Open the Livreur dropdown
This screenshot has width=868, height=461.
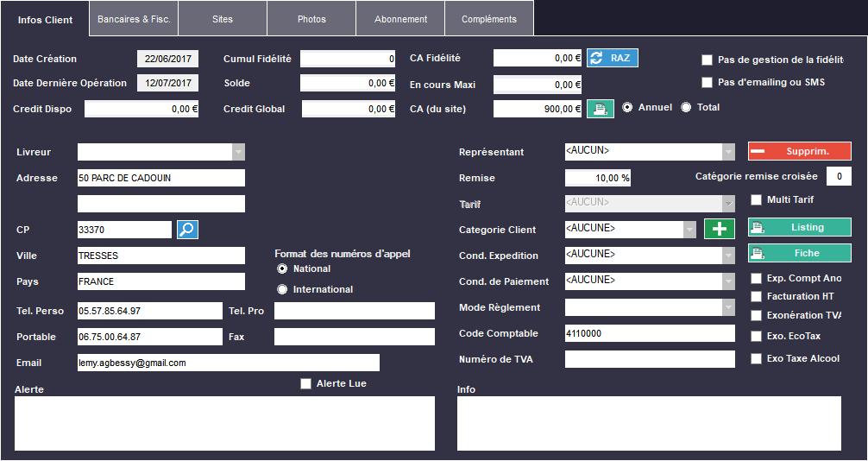point(238,152)
